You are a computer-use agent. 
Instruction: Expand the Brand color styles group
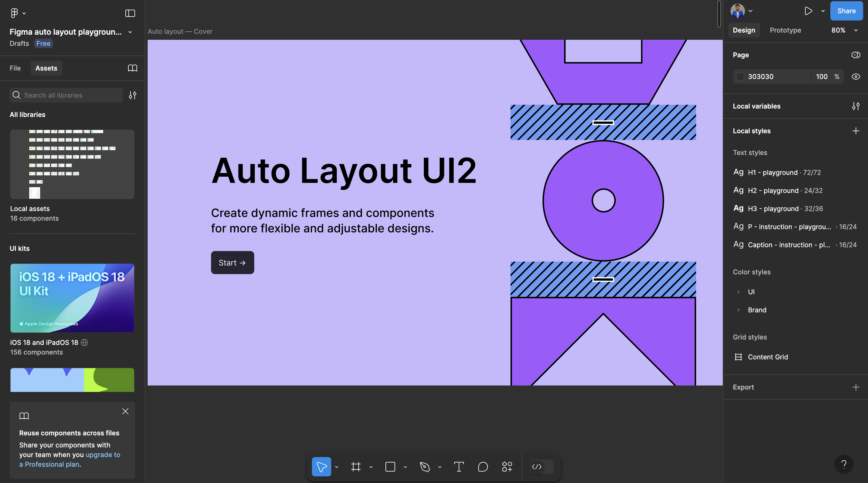click(738, 310)
